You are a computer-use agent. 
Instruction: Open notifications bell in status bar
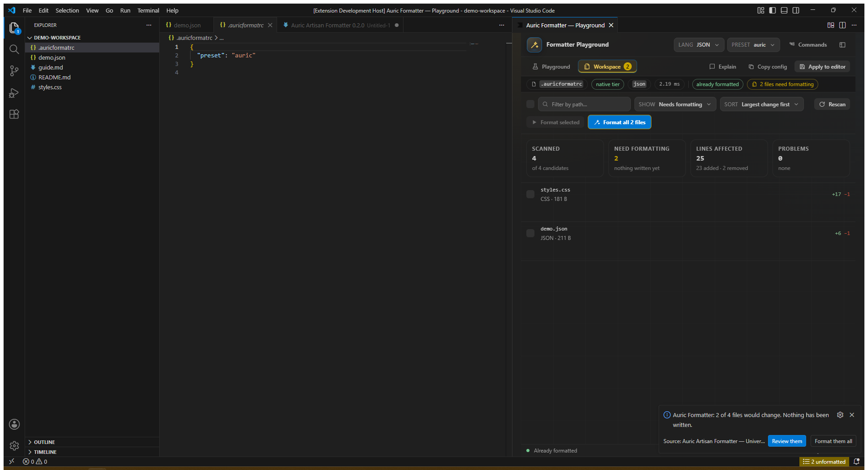point(856,461)
